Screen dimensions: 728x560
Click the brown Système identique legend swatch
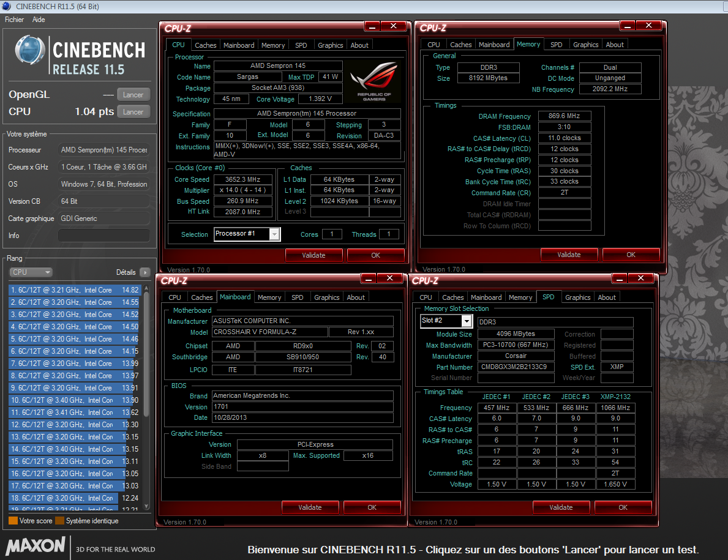[x=59, y=521]
